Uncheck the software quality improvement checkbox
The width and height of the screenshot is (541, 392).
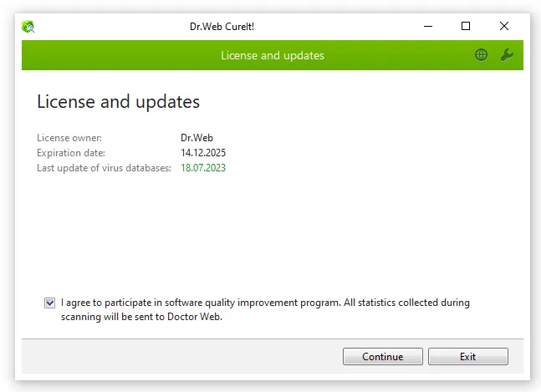[x=49, y=303]
